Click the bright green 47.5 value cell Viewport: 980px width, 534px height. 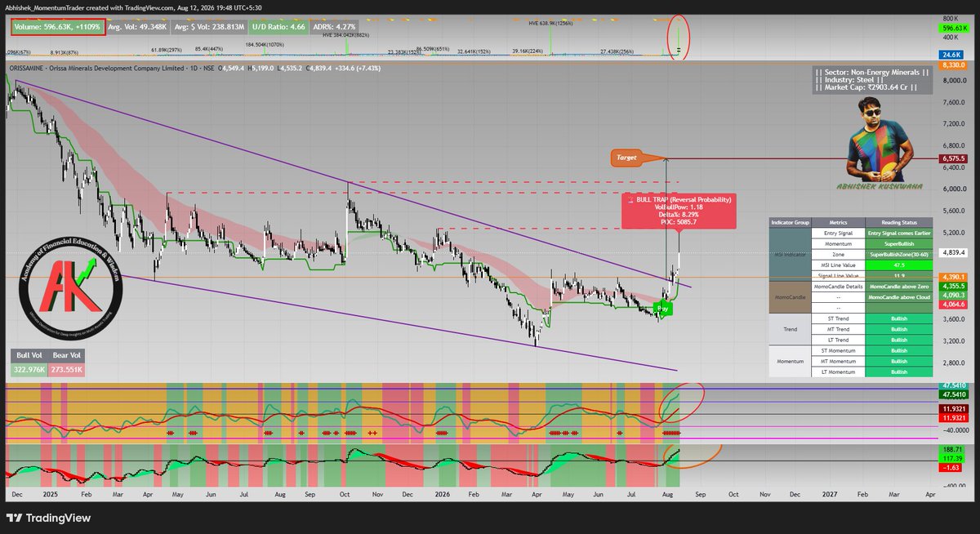coord(899,265)
